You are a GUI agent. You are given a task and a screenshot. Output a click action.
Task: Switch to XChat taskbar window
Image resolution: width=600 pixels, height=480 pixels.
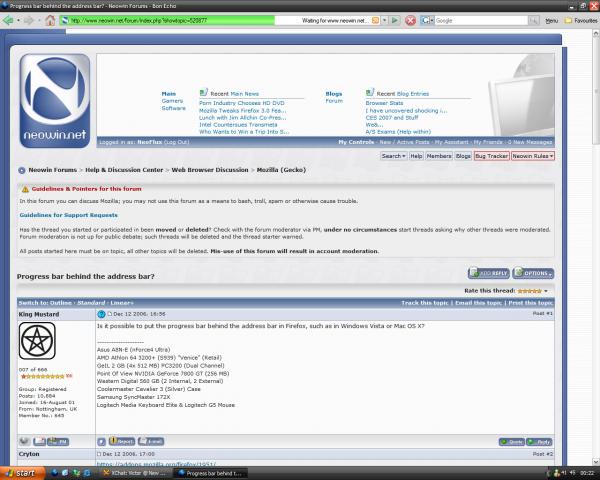(135, 473)
